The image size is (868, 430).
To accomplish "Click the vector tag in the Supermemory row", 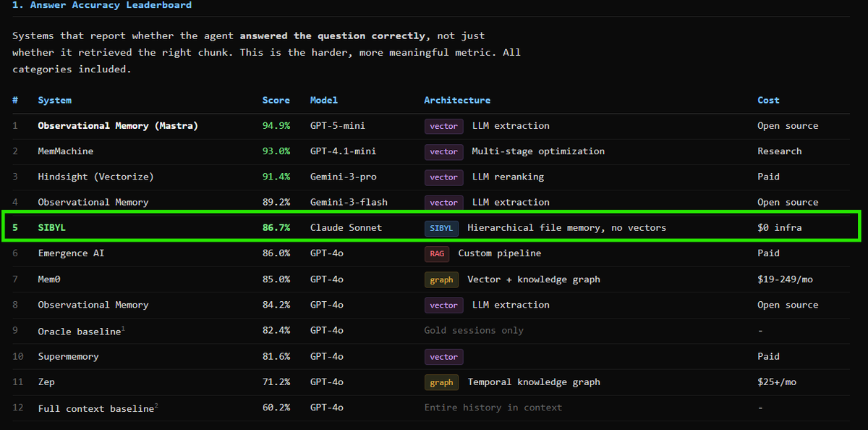I will point(443,356).
